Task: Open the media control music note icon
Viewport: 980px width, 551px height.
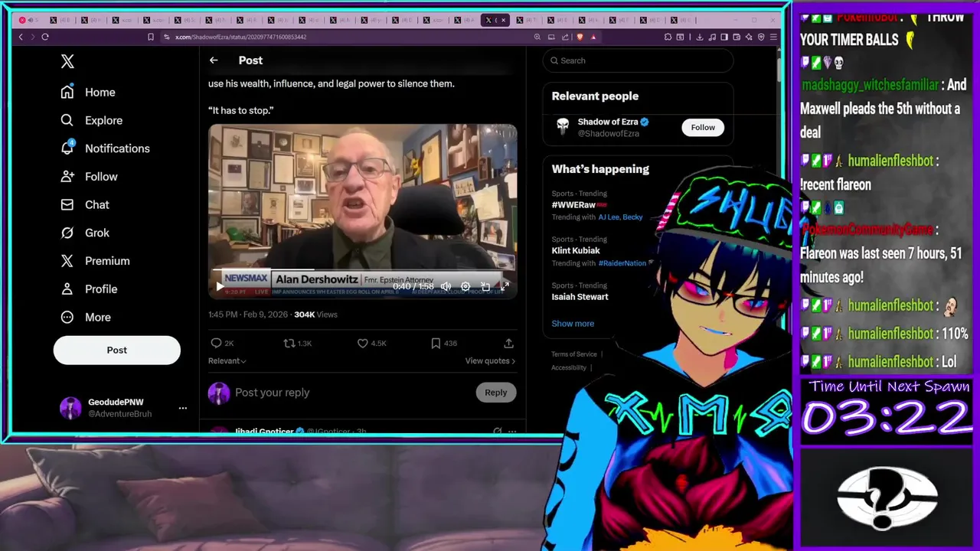Action: pos(712,37)
